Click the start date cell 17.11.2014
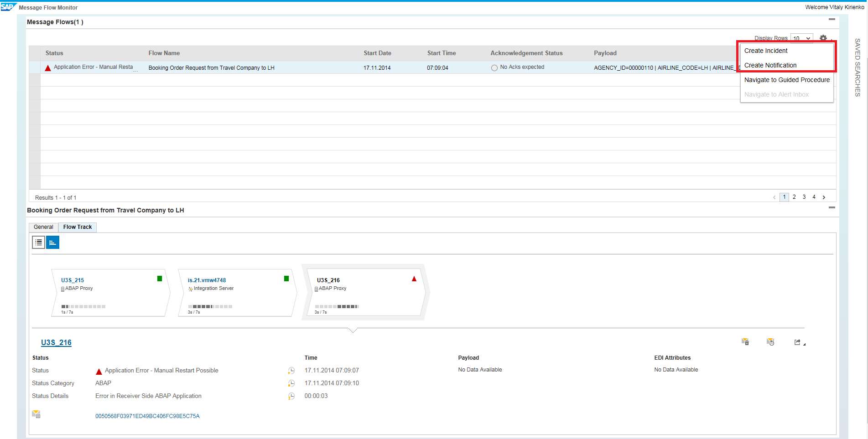 point(377,68)
